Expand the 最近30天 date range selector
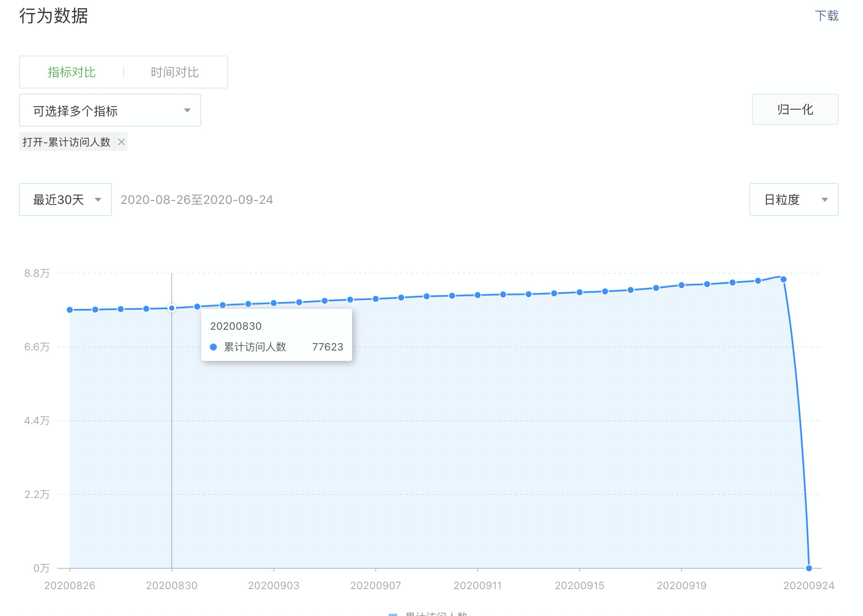863x616 pixels. (x=65, y=200)
